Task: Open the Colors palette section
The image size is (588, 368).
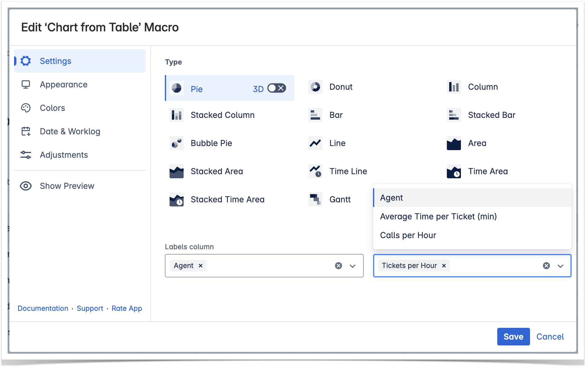Action: [x=52, y=108]
